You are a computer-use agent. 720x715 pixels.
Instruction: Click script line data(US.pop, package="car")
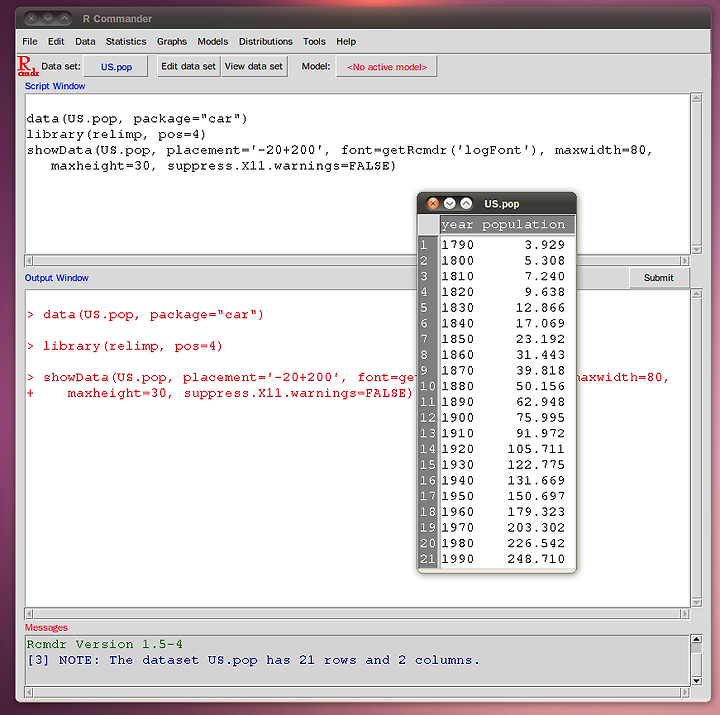pyautogui.click(x=137, y=119)
